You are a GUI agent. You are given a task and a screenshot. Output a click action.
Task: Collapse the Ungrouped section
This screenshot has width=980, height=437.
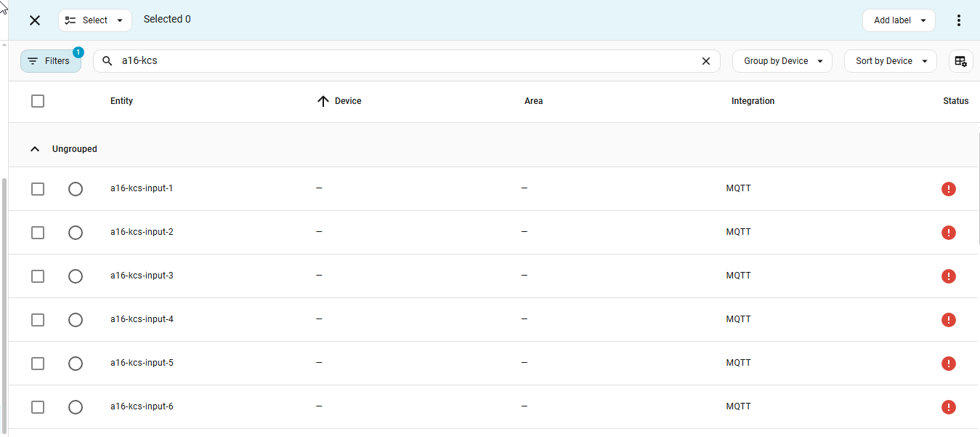(35, 149)
